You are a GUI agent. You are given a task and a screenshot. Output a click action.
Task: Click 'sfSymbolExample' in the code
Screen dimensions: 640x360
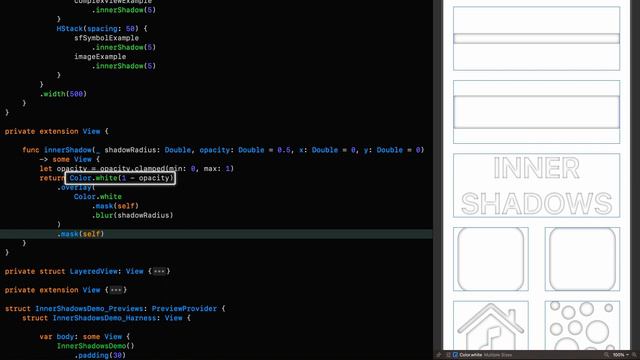(x=107, y=38)
